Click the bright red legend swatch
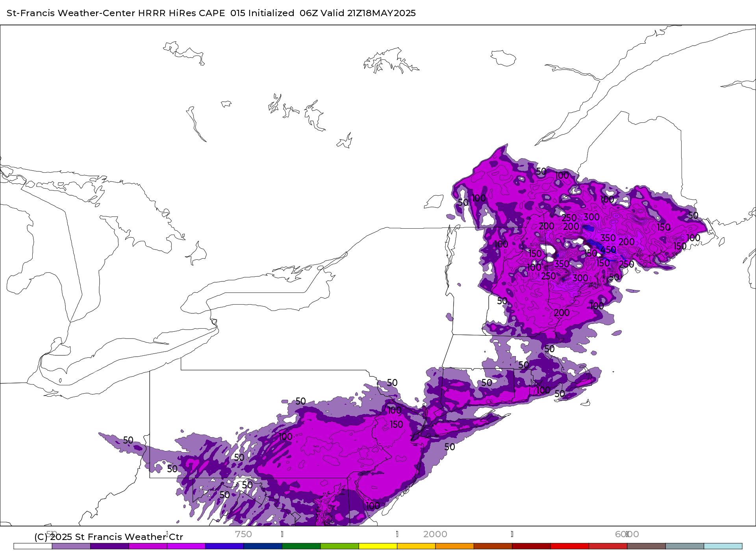 click(570, 546)
